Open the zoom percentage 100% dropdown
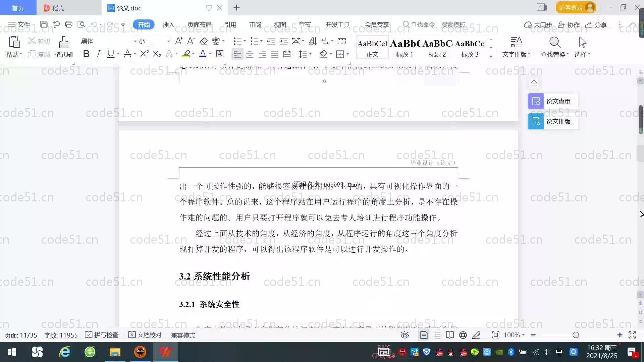The height and width of the screenshot is (362, 644). point(514,335)
